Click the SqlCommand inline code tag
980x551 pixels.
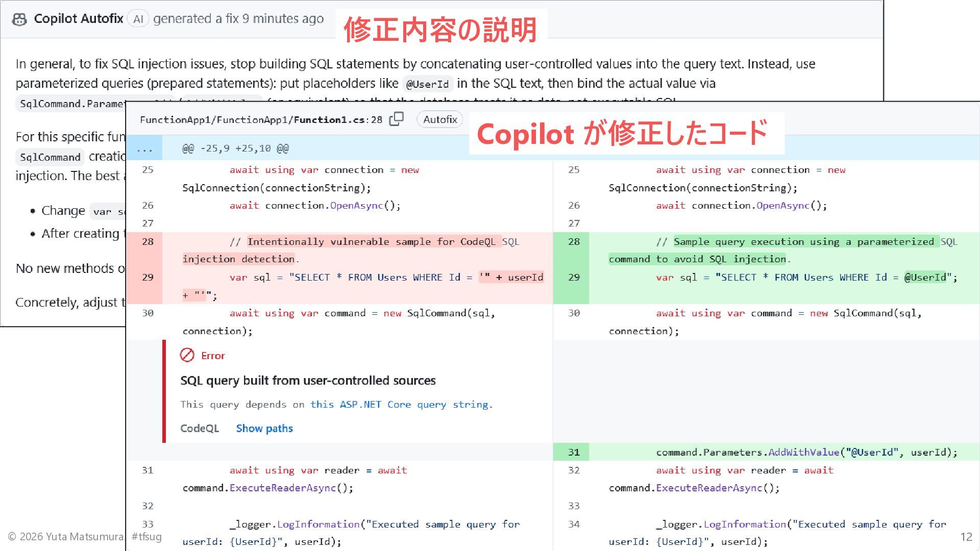pos(50,157)
